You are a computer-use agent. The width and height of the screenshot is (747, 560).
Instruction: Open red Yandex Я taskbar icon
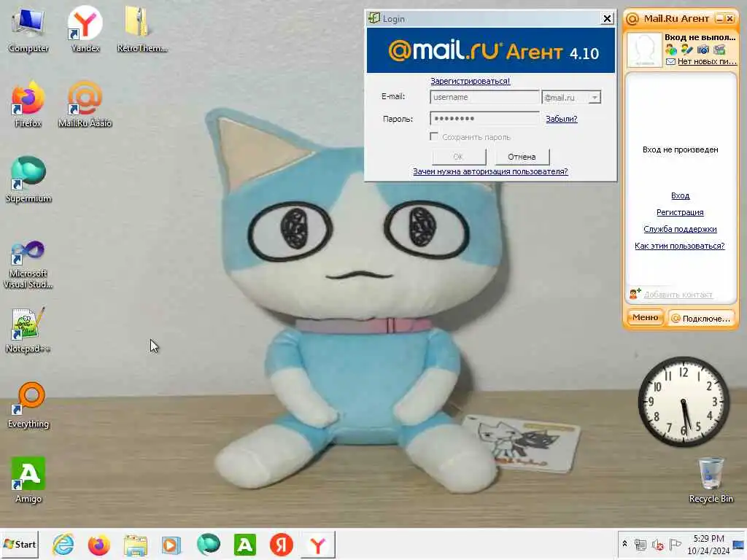pos(281,545)
